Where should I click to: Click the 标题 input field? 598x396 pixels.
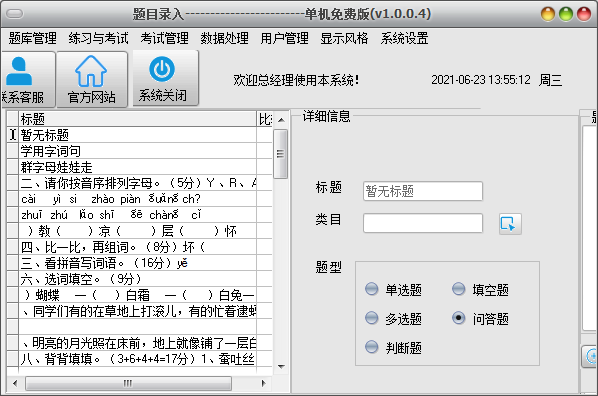point(423,191)
